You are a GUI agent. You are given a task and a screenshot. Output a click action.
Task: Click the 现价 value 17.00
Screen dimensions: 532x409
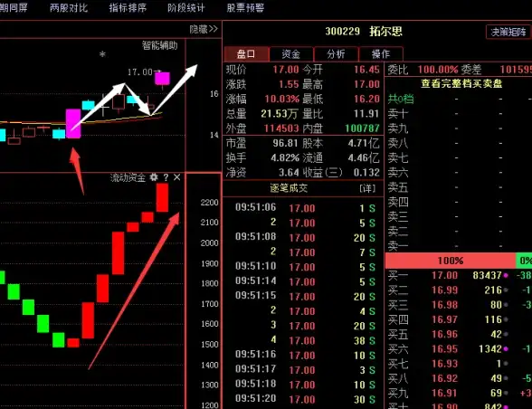(286, 70)
